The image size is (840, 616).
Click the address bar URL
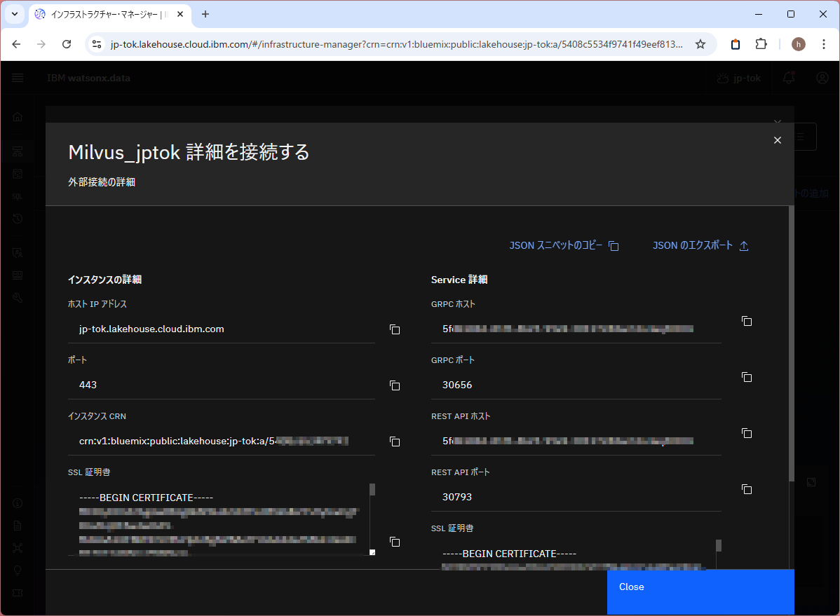[x=396, y=44]
